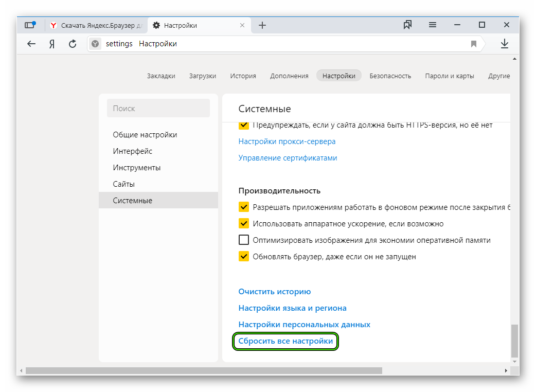Uncheck running apps in background after closing
536x392 pixels.
[244, 207]
